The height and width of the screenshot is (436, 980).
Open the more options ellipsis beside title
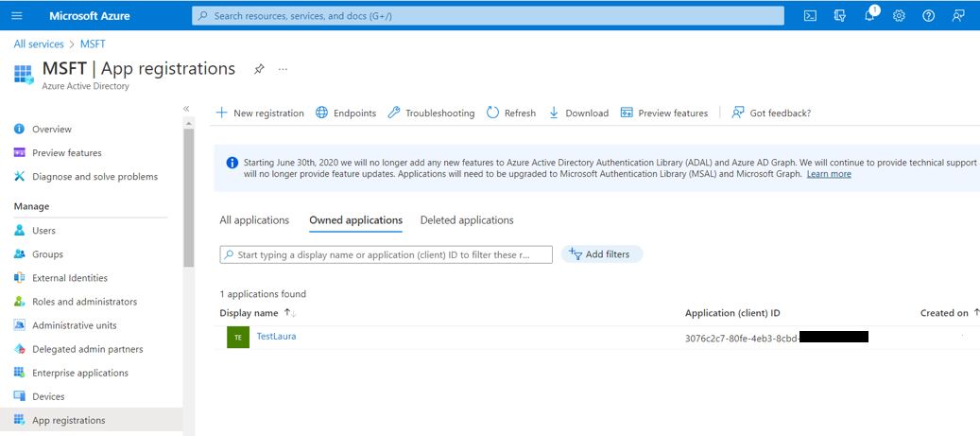pyautogui.click(x=284, y=69)
